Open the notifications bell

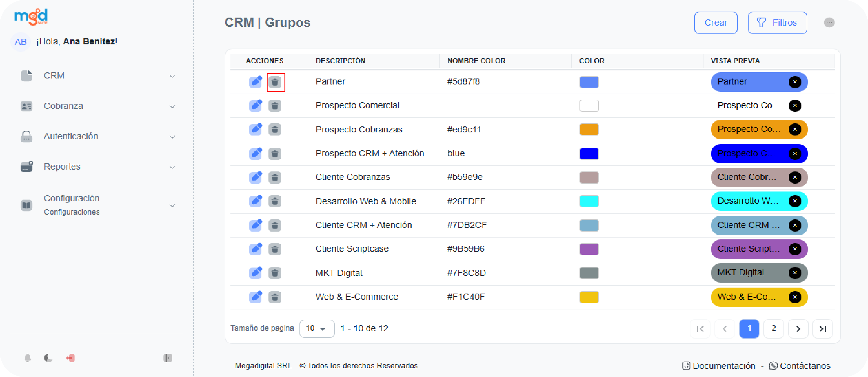click(x=28, y=358)
